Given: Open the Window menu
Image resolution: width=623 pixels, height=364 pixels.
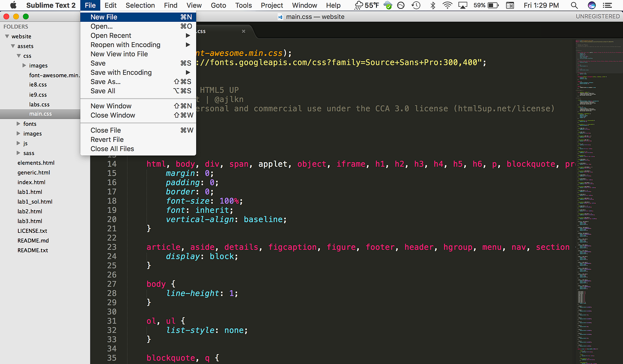Looking at the screenshot, I should coord(304,5).
